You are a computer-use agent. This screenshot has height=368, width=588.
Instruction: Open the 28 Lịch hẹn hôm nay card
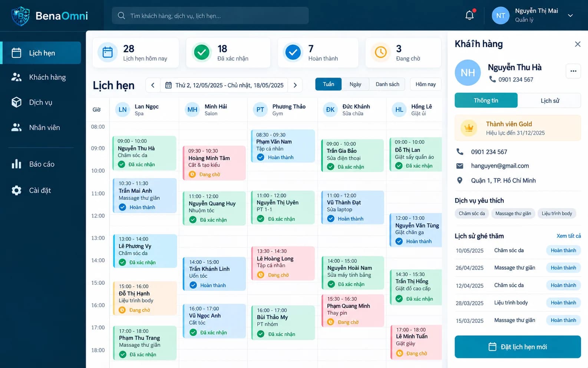pyautogui.click(x=136, y=53)
